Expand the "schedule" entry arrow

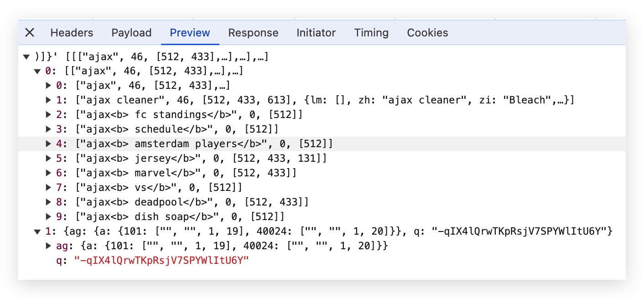pyautogui.click(x=48, y=129)
